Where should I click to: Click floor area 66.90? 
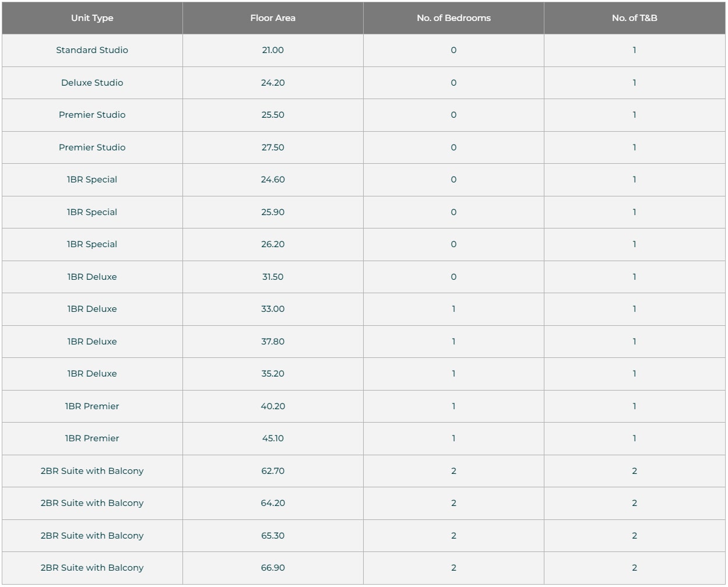(x=273, y=568)
